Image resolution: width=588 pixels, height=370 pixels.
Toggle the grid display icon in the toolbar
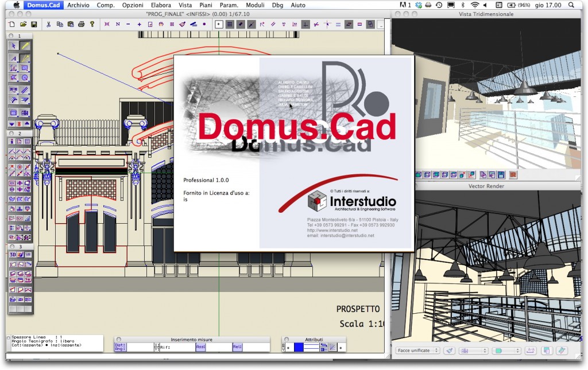click(x=229, y=24)
